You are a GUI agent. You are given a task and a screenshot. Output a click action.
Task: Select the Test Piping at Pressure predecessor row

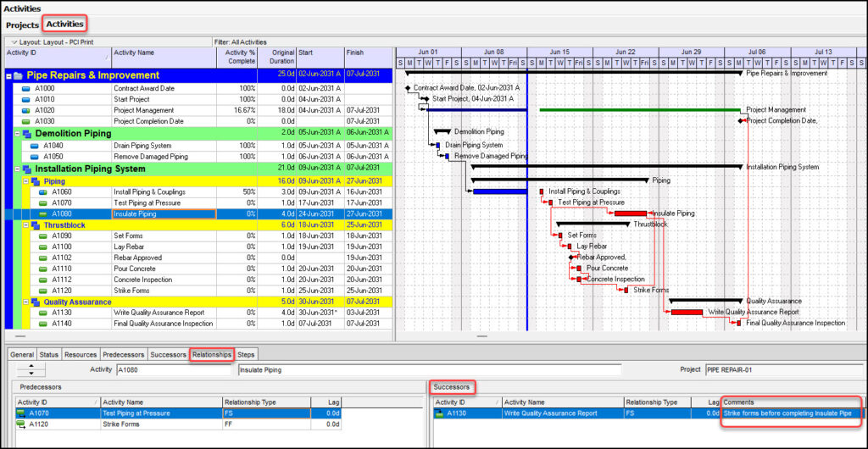point(178,413)
